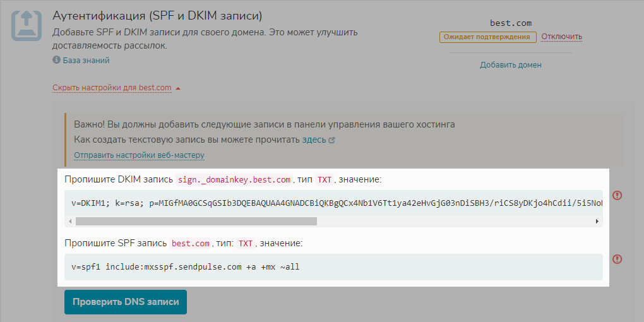Click the DKIM record warning icon

pyautogui.click(x=617, y=196)
